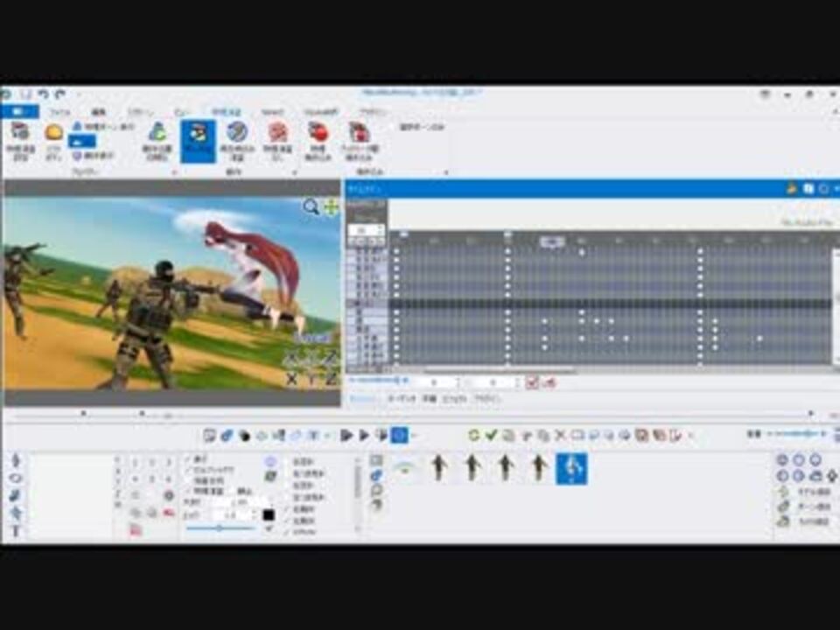The height and width of the screenshot is (630, 840).
Task: Click the X delete icon in the bottom toolbar
Action: point(560,435)
